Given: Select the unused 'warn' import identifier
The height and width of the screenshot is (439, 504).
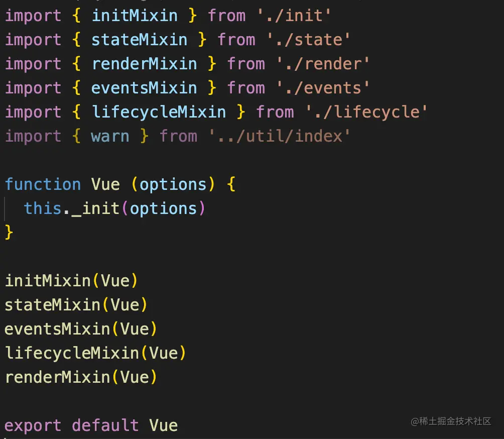Looking at the screenshot, I should pos(110,136).
